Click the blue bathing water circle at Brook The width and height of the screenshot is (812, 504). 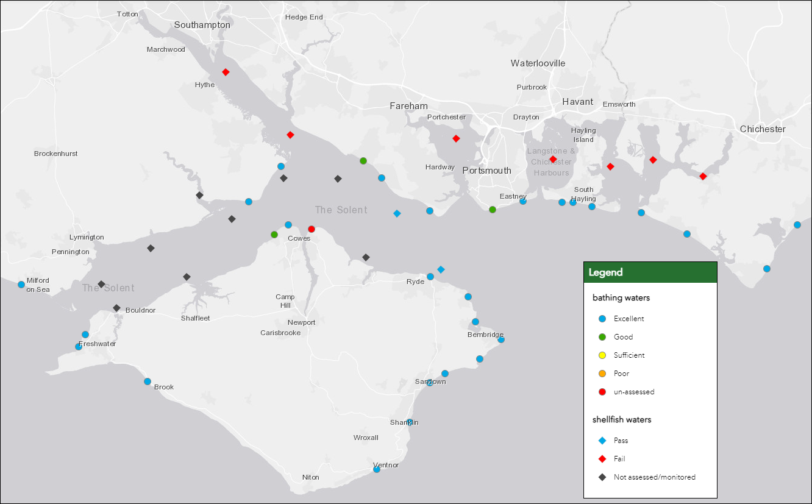pos(148,382)
